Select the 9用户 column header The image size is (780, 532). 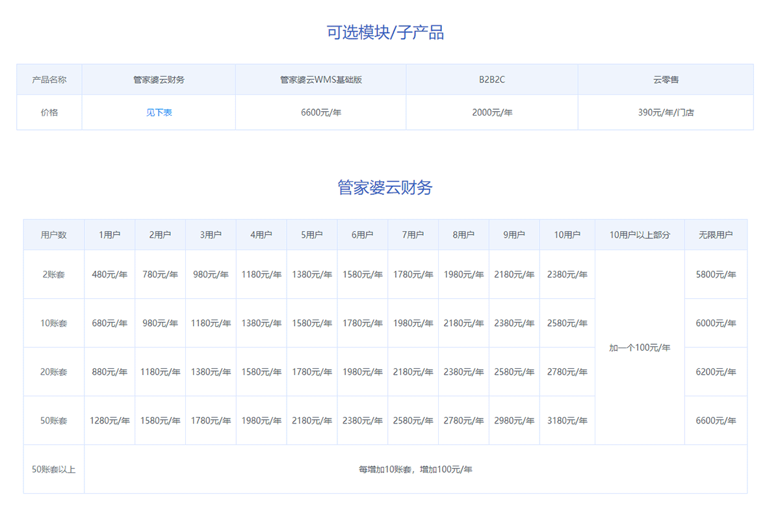coord(514,235)
